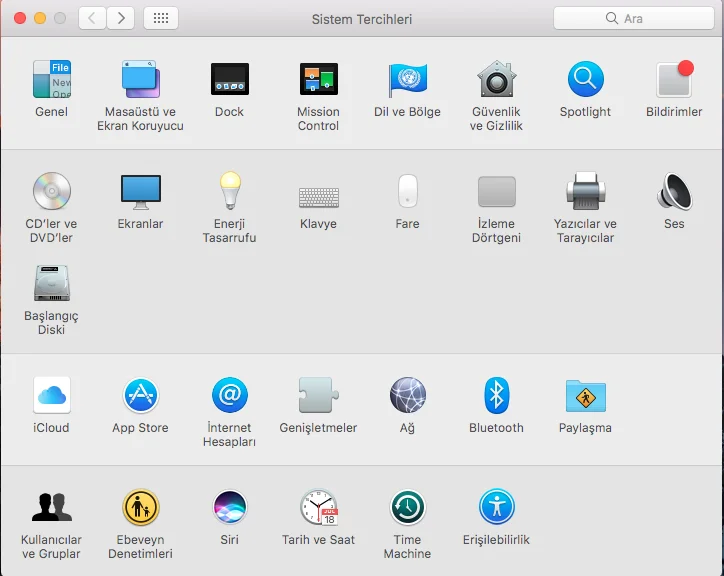The height and width of the screenshot is (576, 724).
Task: Open Klavye keyboard preferences
Action: [318, 196]
